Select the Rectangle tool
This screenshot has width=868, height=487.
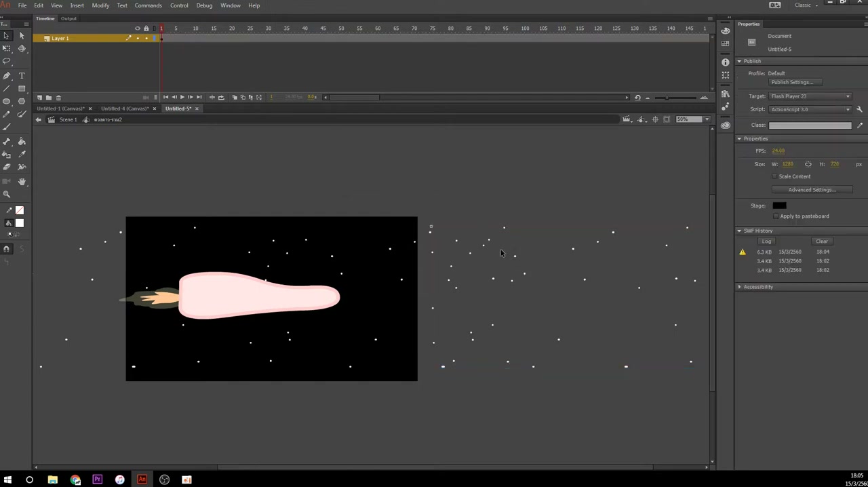(x=22, y=89)
